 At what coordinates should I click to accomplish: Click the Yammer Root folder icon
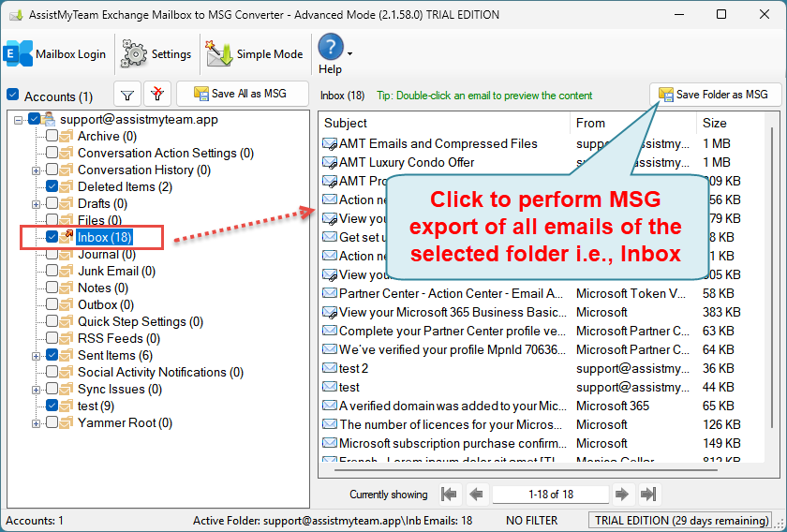pos(67,422)
